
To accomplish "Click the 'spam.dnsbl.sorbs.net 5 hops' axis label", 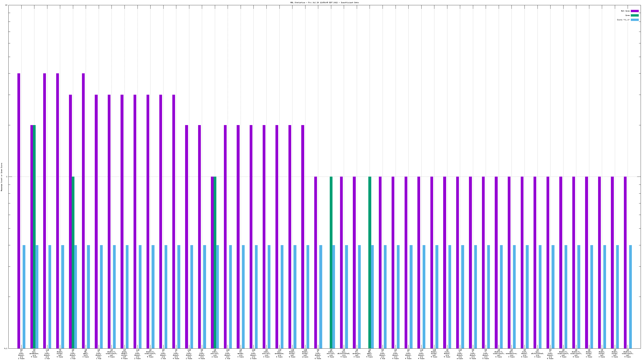I will click(124, 354).
